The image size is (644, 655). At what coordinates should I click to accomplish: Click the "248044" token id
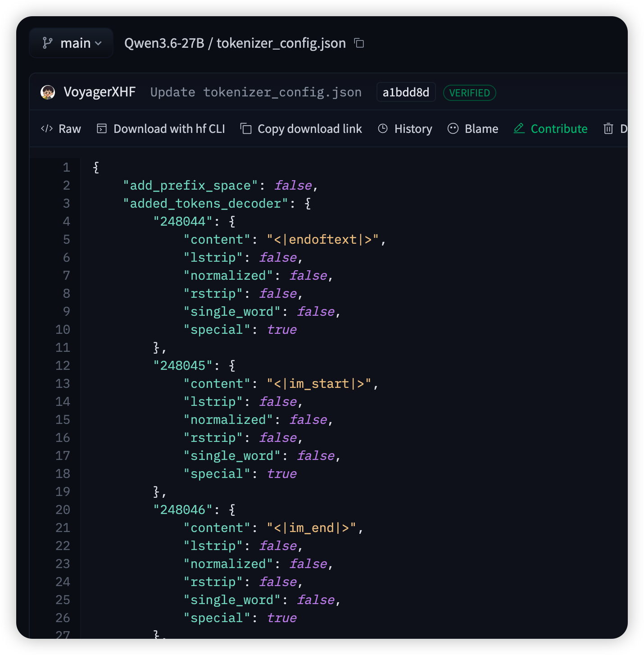[x=183, y=222]
